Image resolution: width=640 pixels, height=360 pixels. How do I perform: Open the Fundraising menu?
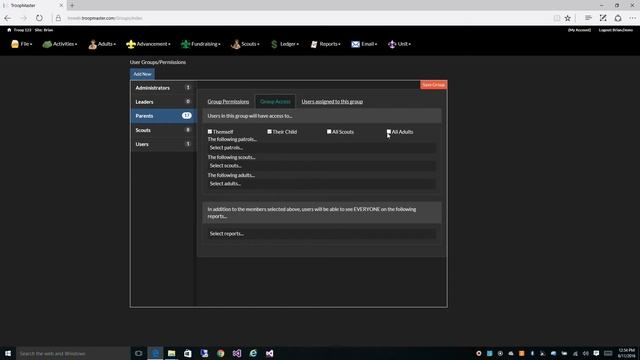[x=200, y=44]
